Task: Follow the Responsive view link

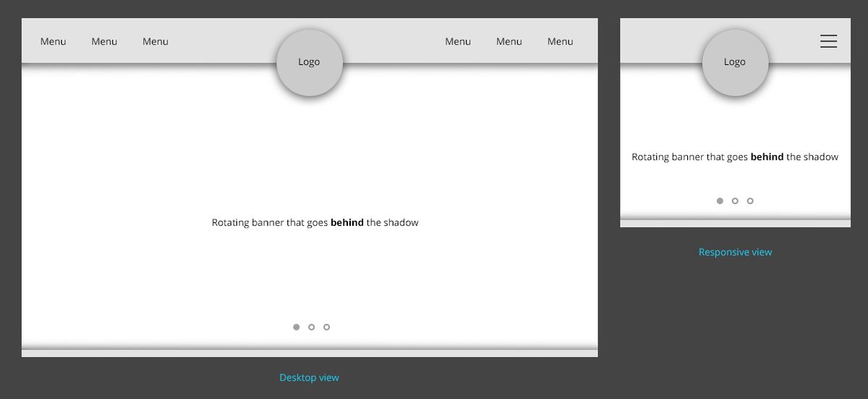Action: coord(735,252)
